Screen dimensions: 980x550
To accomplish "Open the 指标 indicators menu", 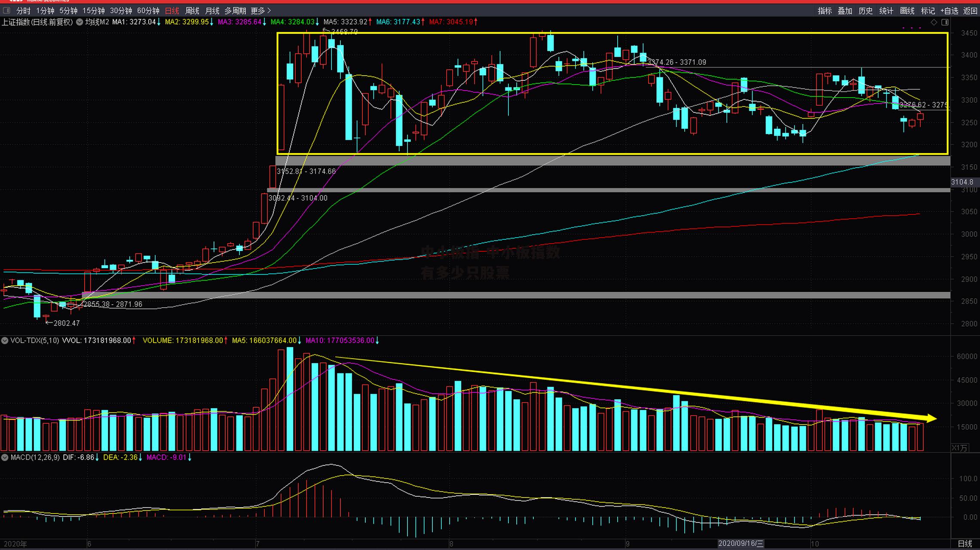I will 824,11.
